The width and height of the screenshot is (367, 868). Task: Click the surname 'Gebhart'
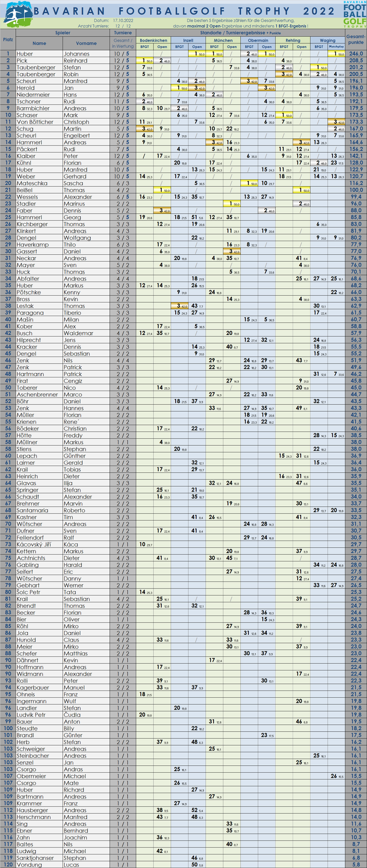(x=28, y=585)
